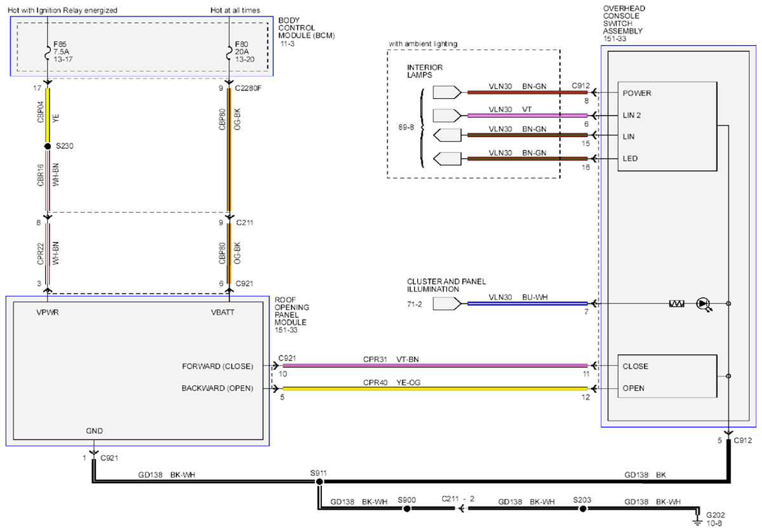Click the OPEN switch terminal

pos(633,389)
